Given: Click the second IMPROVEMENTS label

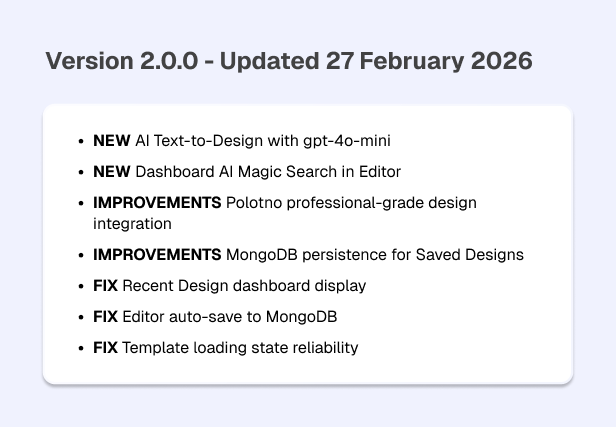Looking at the screenshot, I should point(157,255).
